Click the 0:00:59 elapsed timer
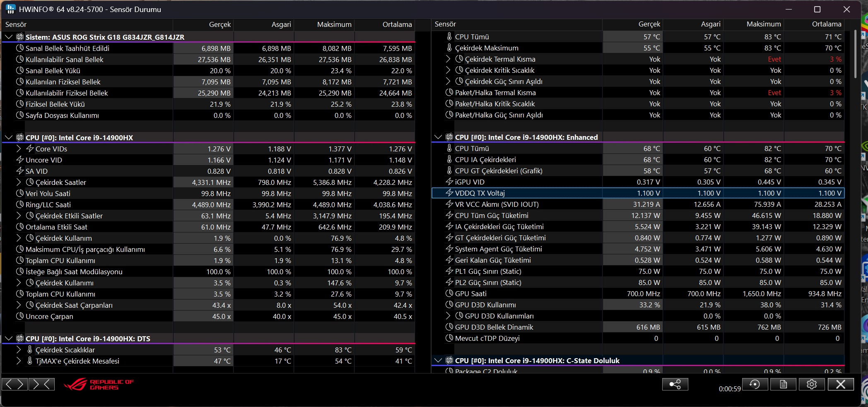The image size is (868, 407). (x=729, y=389)
